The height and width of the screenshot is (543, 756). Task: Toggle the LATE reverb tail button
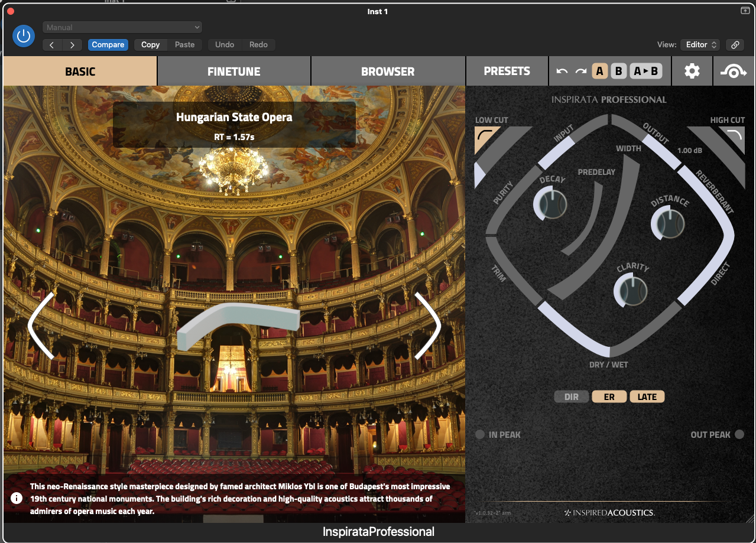point(647,396)
